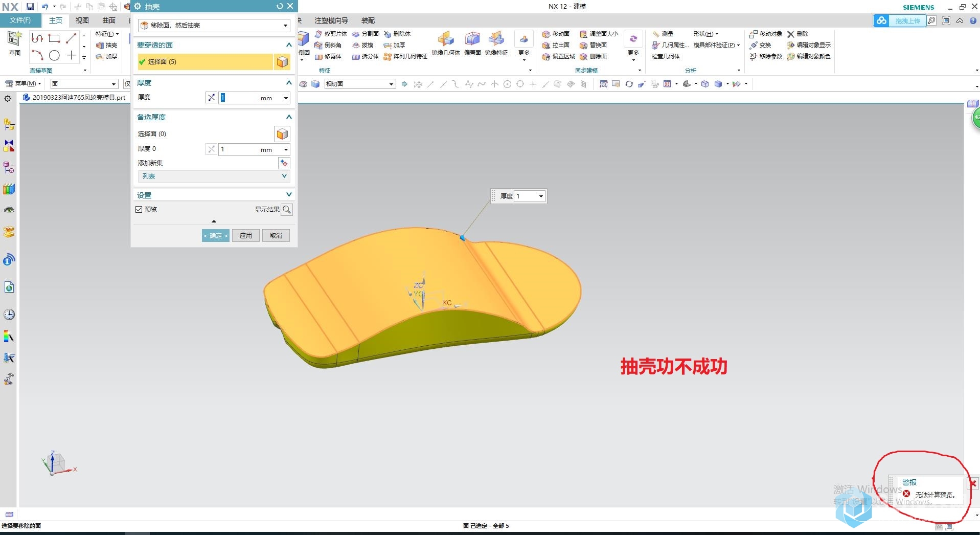Close the 警报 alert popup

click(x=973, y=483)
